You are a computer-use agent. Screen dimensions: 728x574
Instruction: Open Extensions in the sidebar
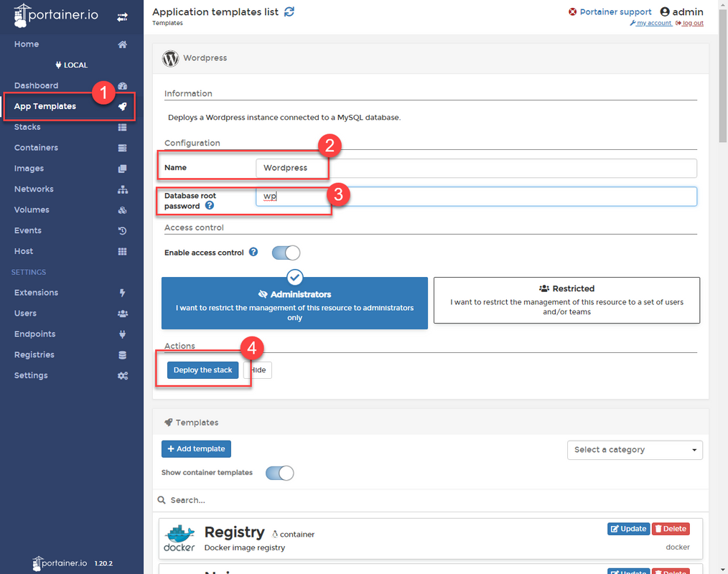coord(36,292)
